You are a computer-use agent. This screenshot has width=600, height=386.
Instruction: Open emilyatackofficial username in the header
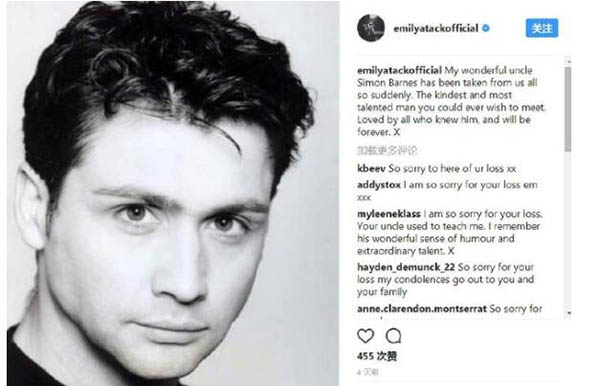[x=436, y=28]
